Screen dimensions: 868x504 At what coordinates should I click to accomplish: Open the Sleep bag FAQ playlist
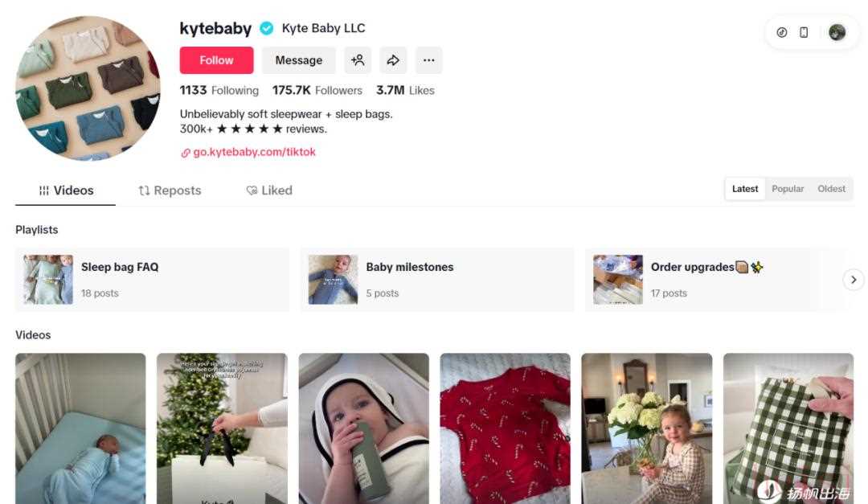[x=152, y=280]
